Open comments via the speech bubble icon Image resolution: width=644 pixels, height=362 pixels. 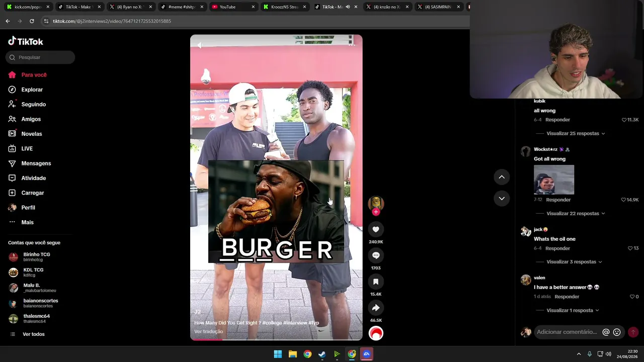[x=376, y=255]
